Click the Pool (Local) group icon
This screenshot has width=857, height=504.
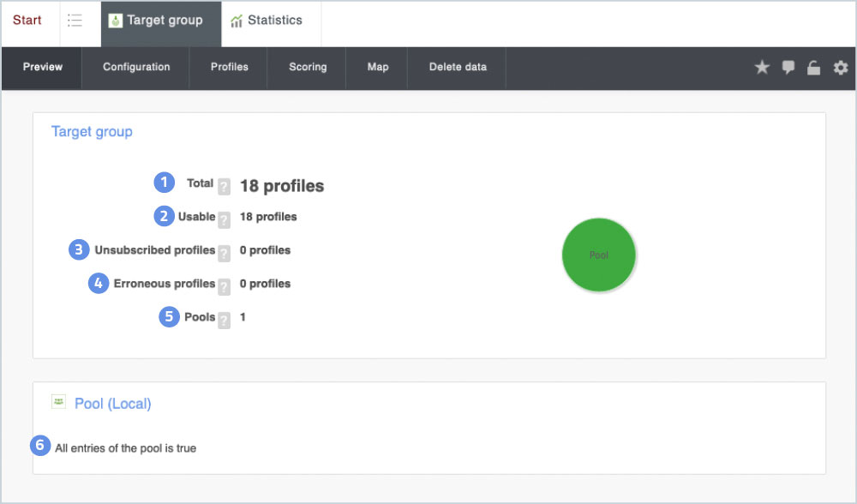pos(59,401)
